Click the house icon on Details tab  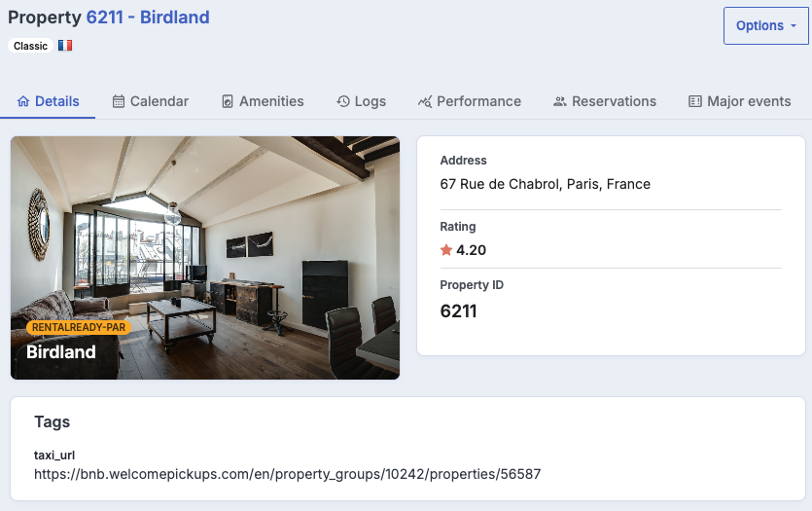[23, 101]
